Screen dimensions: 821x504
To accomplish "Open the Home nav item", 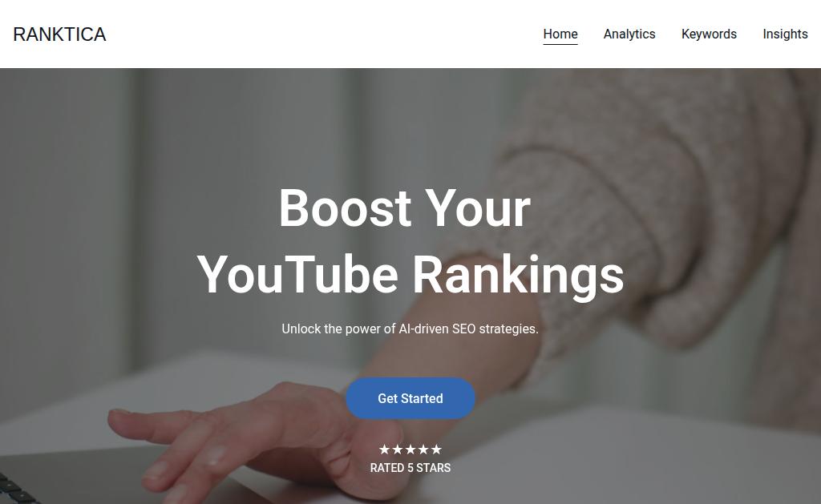I will [x=560, y=34].
